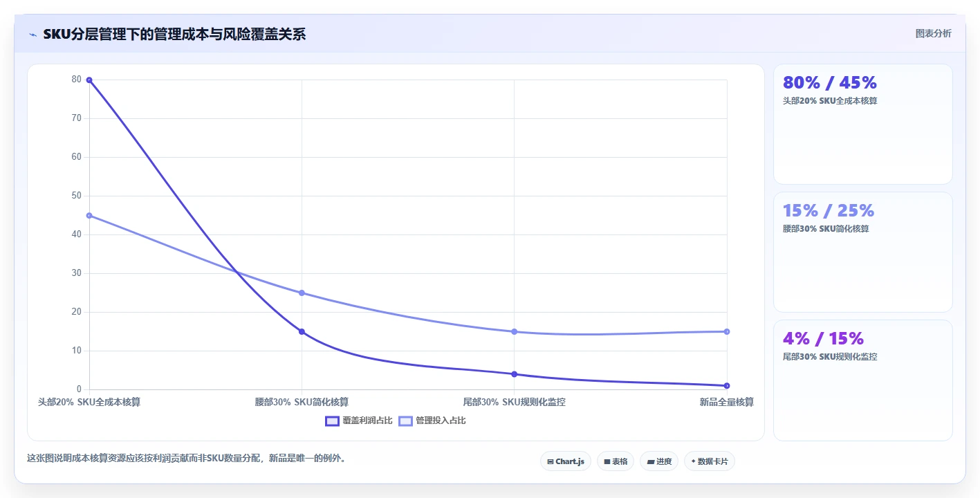Click the 表格 tag button
Image resolution: width=980 pixels, height=498 pixels.
pyautogui.click(x=616, y=461)
